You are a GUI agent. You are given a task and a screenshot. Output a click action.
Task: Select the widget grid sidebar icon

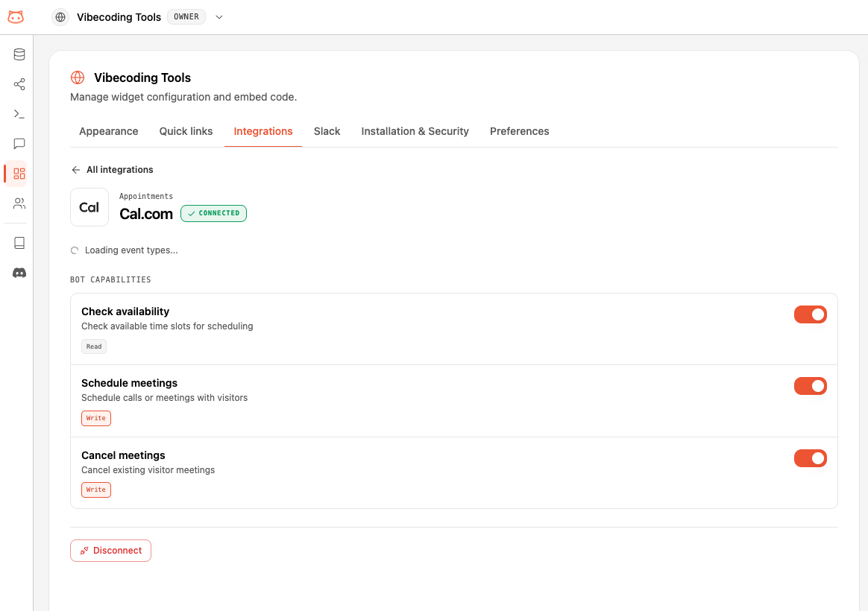pos(19,174)
